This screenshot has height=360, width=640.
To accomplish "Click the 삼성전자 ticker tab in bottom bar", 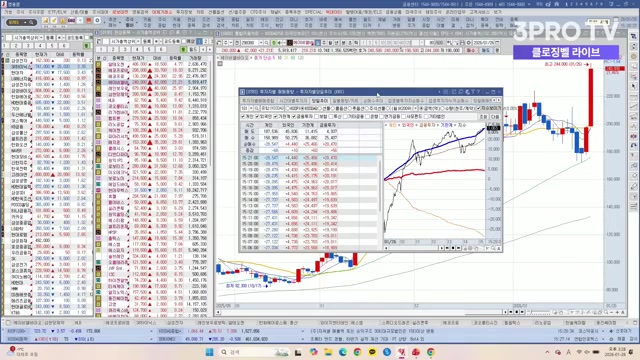I will coord(175,322).
